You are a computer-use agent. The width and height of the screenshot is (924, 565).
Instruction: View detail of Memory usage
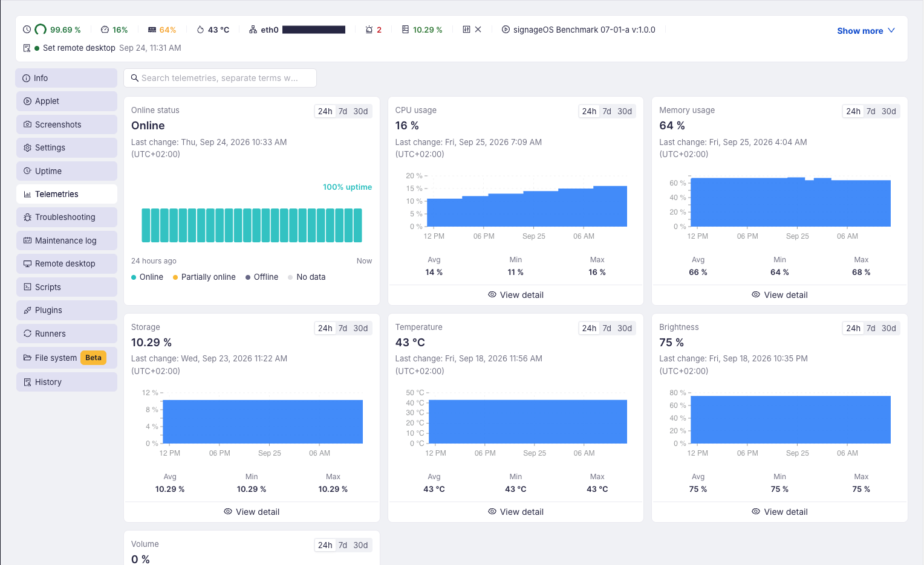pyautogui.click(x=779, y=295)
